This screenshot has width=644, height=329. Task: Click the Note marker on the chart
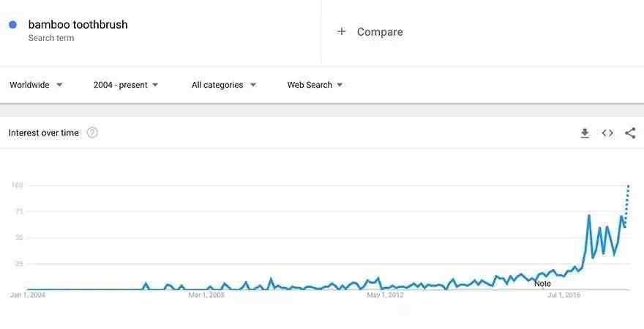pyautogui.click(x=542, y=284)
